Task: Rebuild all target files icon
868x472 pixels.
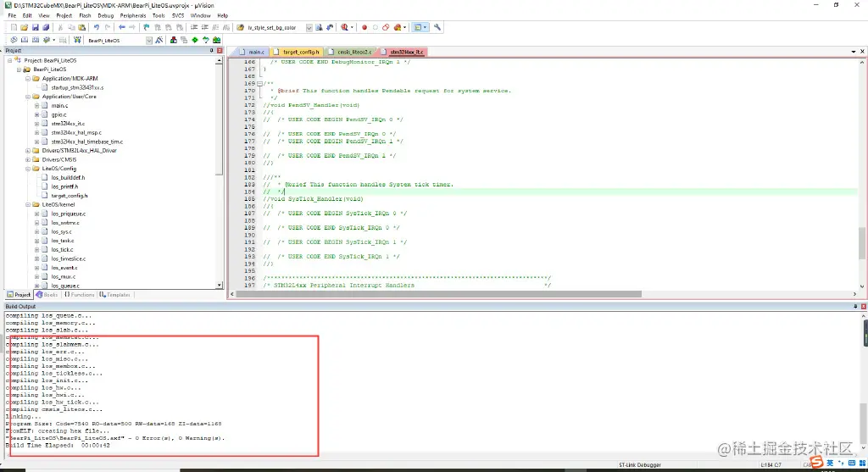Action: (x=36, y=40)
